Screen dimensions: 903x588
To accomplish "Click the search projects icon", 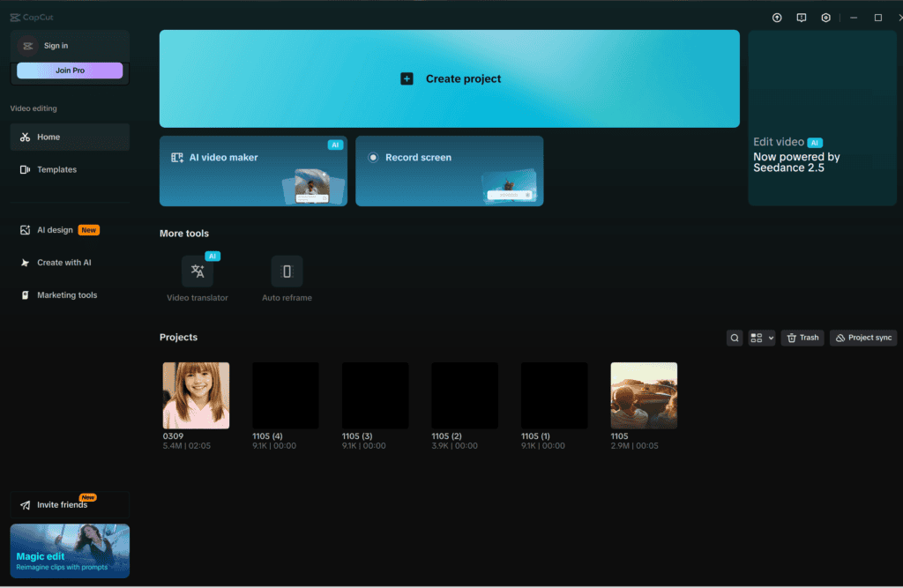I will (735, 338).
